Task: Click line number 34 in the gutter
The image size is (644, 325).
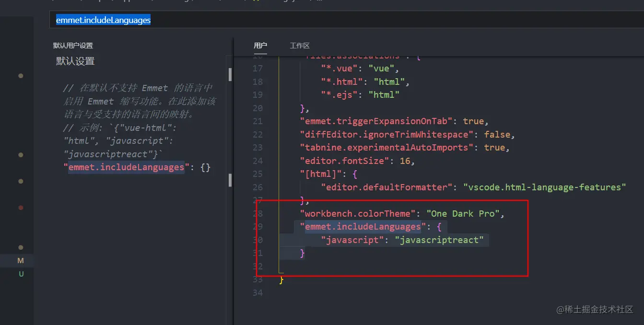Action: (x=258, y=293)
